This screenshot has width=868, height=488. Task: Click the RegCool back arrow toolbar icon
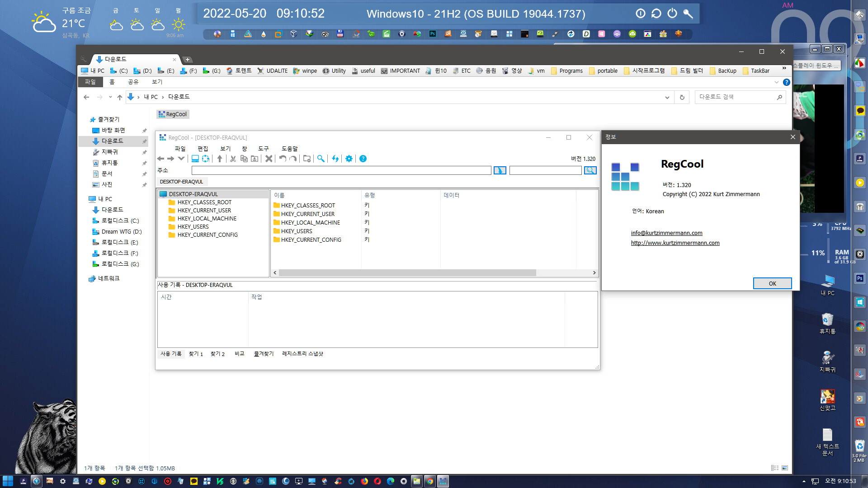click(x=160, y=159)
